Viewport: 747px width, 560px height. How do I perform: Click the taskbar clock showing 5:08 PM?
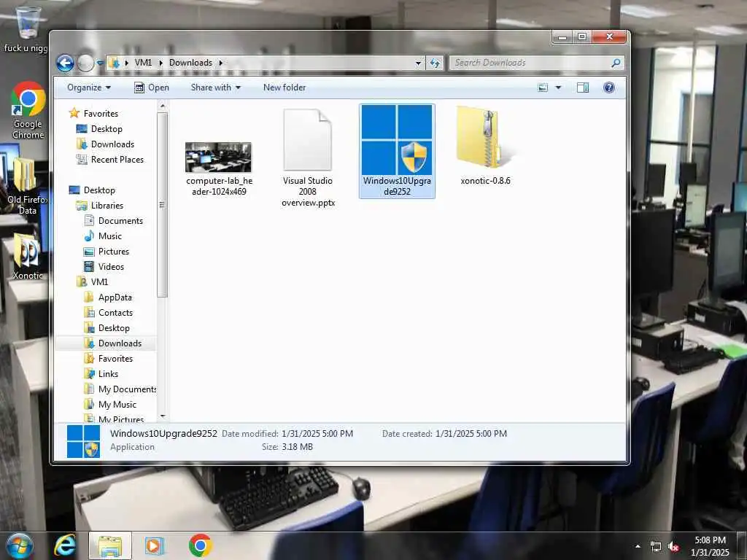pyautogui.click(x=710, y=546)
